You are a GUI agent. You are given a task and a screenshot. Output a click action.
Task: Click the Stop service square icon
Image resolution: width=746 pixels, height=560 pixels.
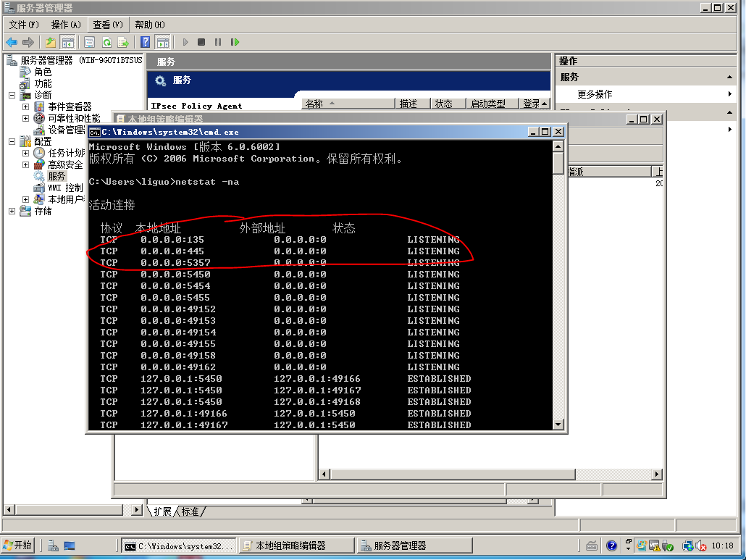201,43
